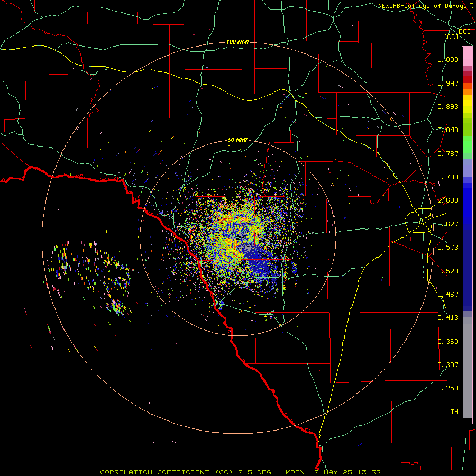Select the 0.733 scale value
The image size is (476, 476).
coord(448,177)
